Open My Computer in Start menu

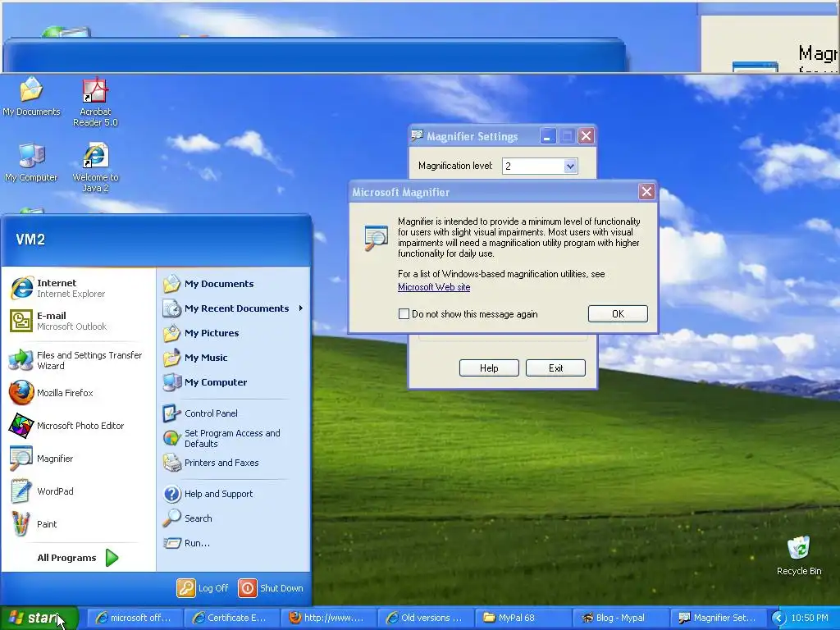coord(233,382)
